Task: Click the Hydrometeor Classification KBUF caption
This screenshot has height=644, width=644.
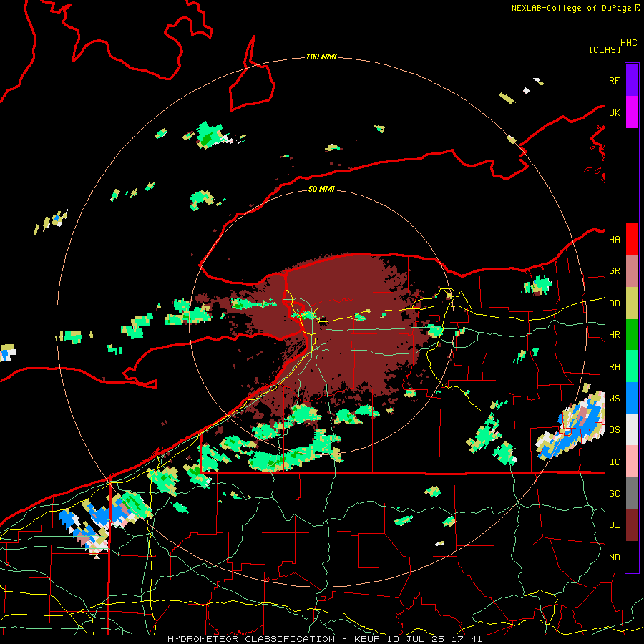Action: click(324, 639)
